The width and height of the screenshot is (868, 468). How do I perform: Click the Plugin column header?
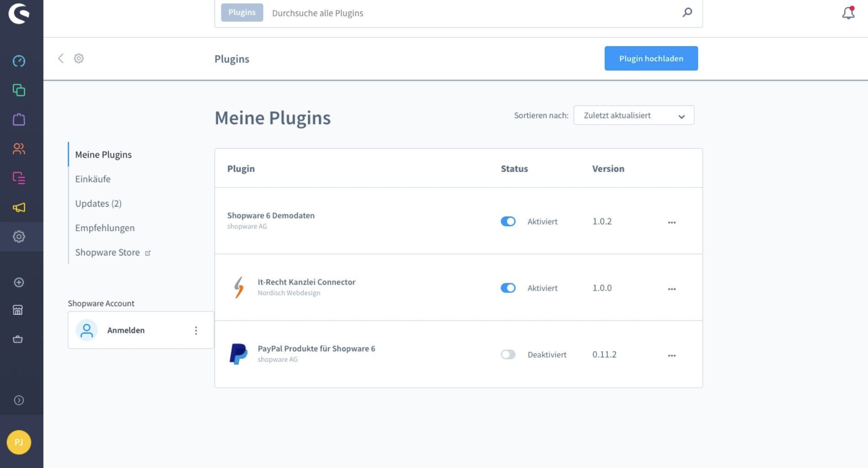pyautogui.click(x=241, y=169)
